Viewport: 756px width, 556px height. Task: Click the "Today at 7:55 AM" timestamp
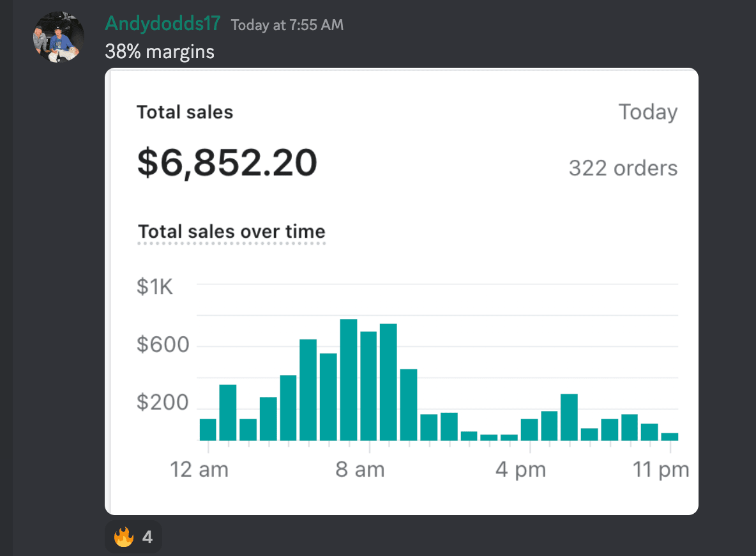(x=287, y=25)
